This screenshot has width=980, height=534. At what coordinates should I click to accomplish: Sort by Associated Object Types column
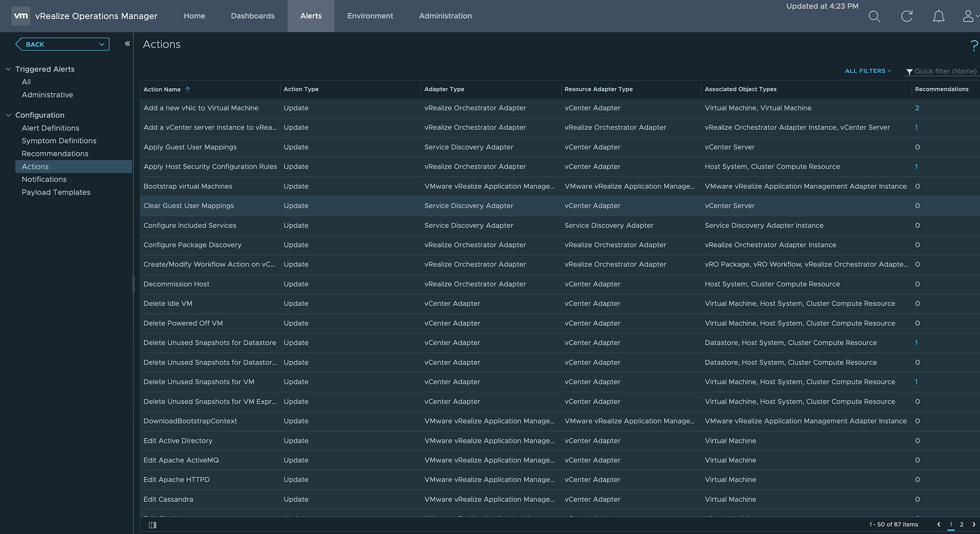tap(741, 89)
